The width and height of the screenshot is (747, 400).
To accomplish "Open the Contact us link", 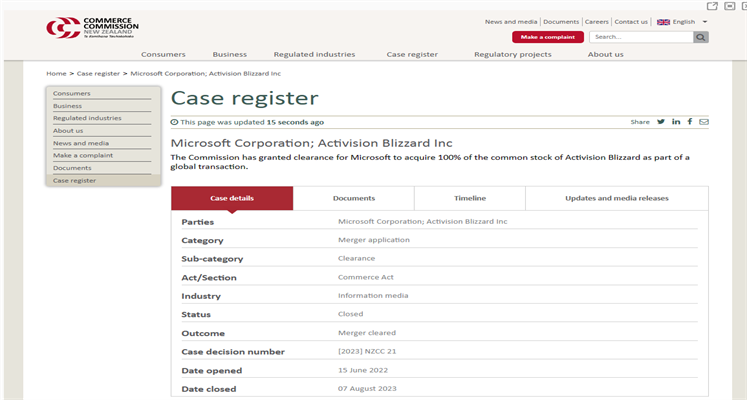I will point(631,22).
